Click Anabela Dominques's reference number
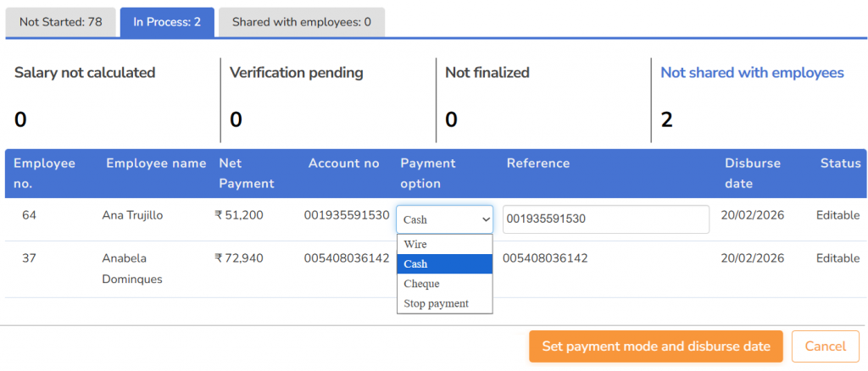Image resolution: width=868 pixels, height=371 pixels. pyautogui.click(x=544, y=258)
